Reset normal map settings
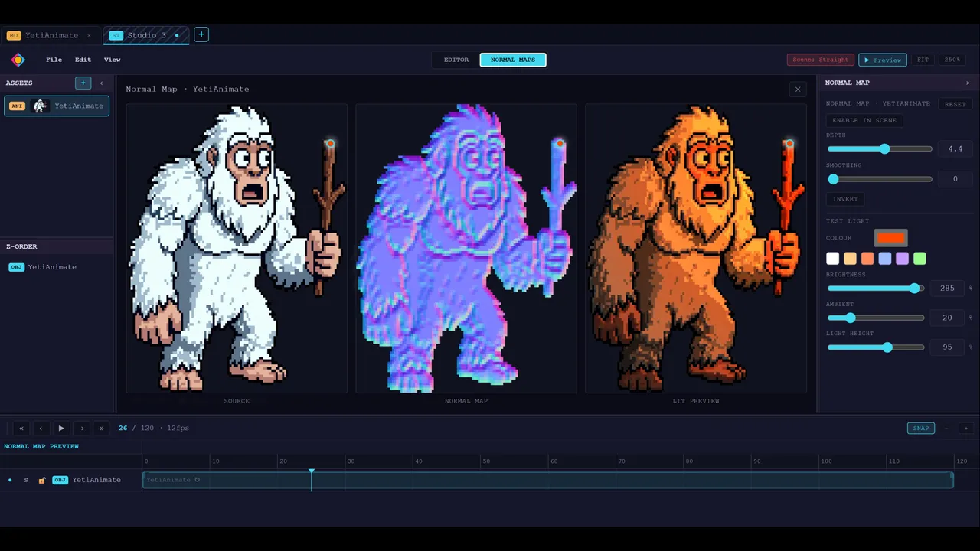Viewport: 980px width, 551px height. point(955,104)
